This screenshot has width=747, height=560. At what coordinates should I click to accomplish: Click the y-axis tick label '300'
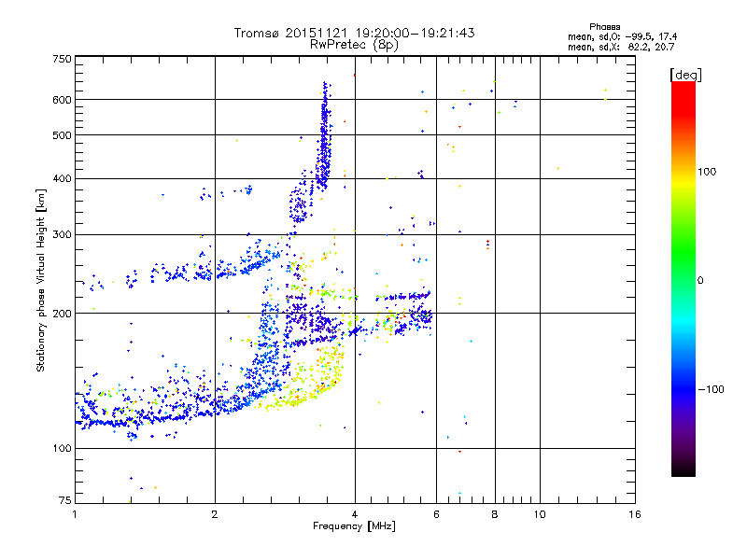pos(62,235)
